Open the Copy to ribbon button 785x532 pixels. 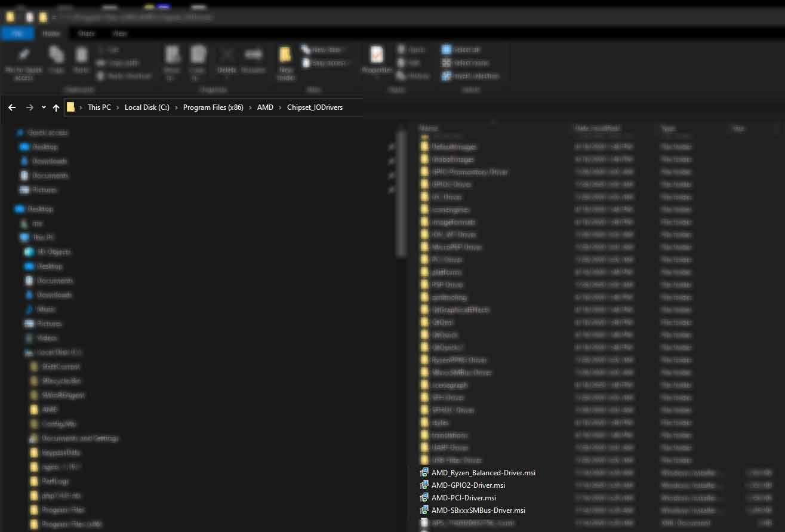tap(198, 63)
